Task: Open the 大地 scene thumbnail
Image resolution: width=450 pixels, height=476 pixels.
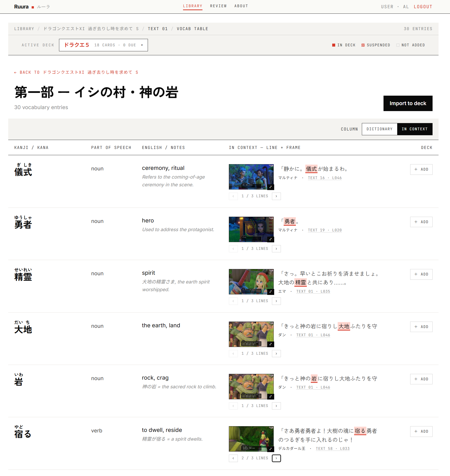Action: (x=251, y=334)
